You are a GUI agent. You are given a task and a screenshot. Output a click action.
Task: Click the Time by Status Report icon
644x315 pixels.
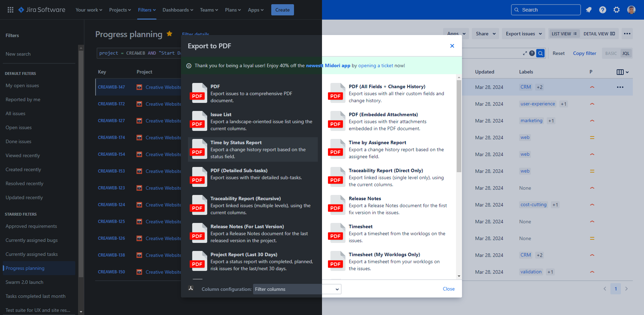198,149
